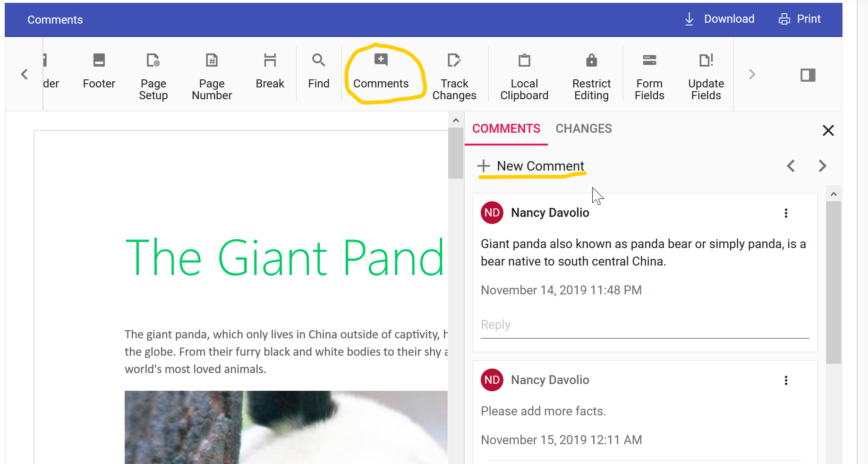Switch to the CHANGES tab
The width and height of the screenshot is (868, 464).
point(583,129)
